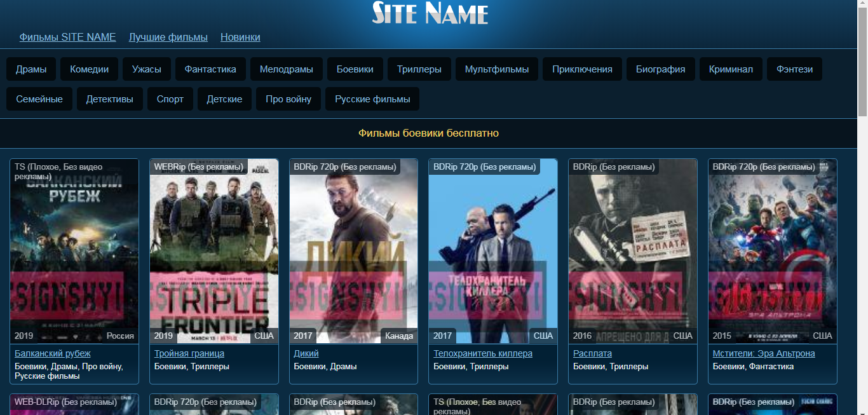Click the page vertical scrollbar thumb
This screenshot has width=868, height=415.
(862, 64)
